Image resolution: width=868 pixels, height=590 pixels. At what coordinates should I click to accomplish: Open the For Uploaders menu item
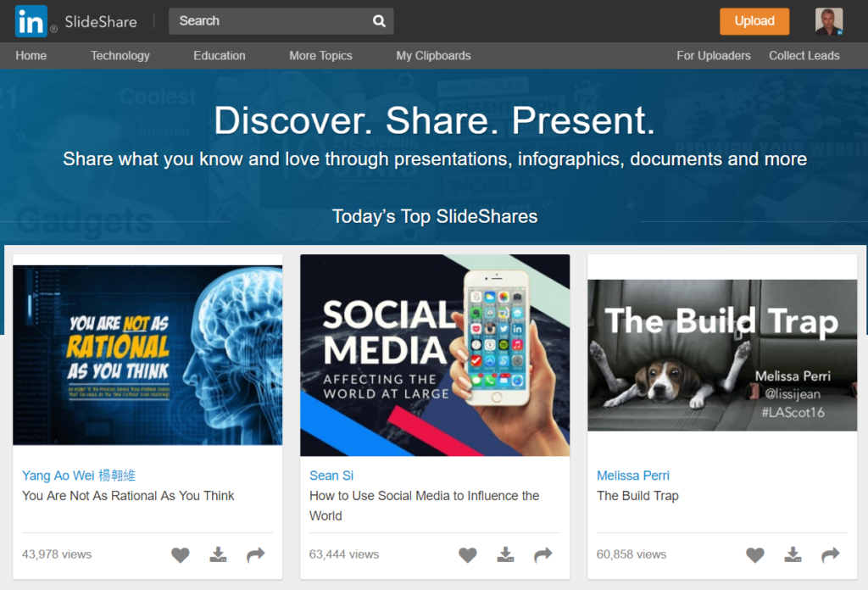(x=714, y=55)
